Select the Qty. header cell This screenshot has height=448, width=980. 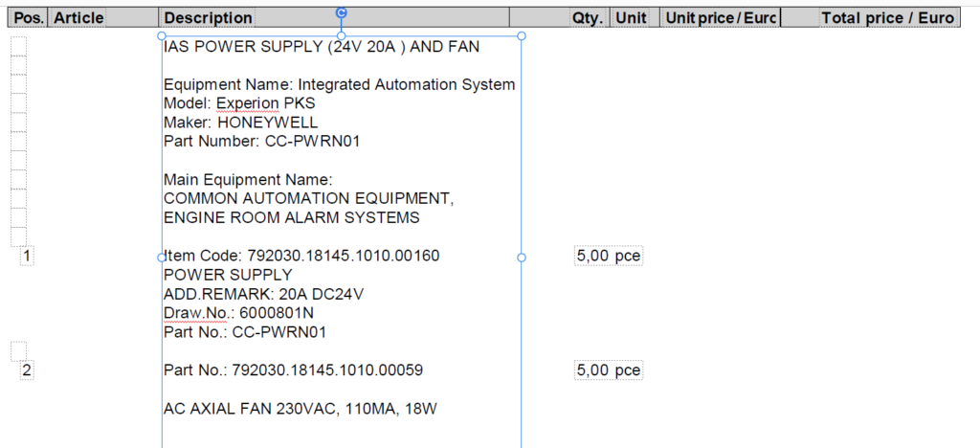click(x=588, y=18)
